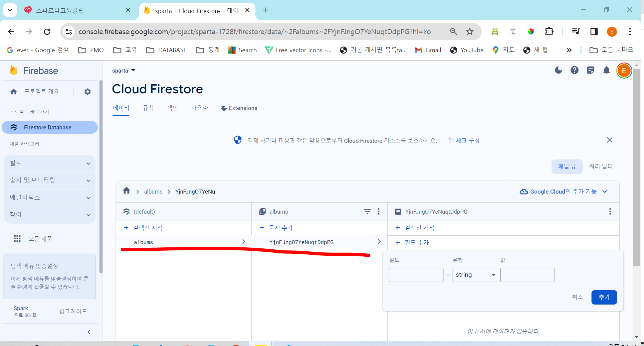This screenshot has width=644, height=346.
Task: Focus the 필드 name input
Action: tap(416, 275)
